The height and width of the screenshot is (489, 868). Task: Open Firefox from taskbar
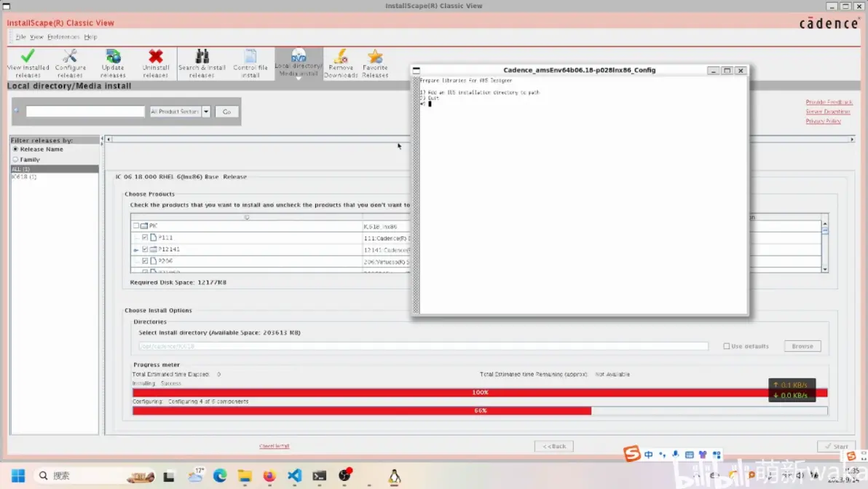[269, 476]
